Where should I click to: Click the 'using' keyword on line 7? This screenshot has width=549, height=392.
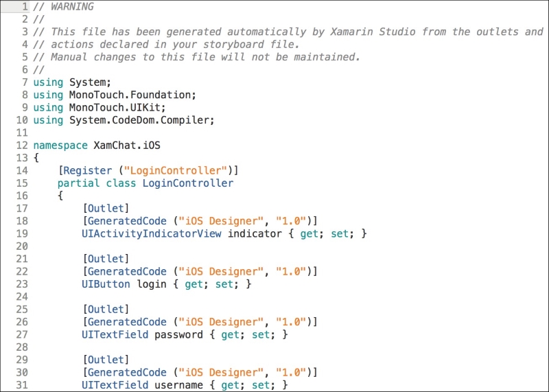coord(48,82)
